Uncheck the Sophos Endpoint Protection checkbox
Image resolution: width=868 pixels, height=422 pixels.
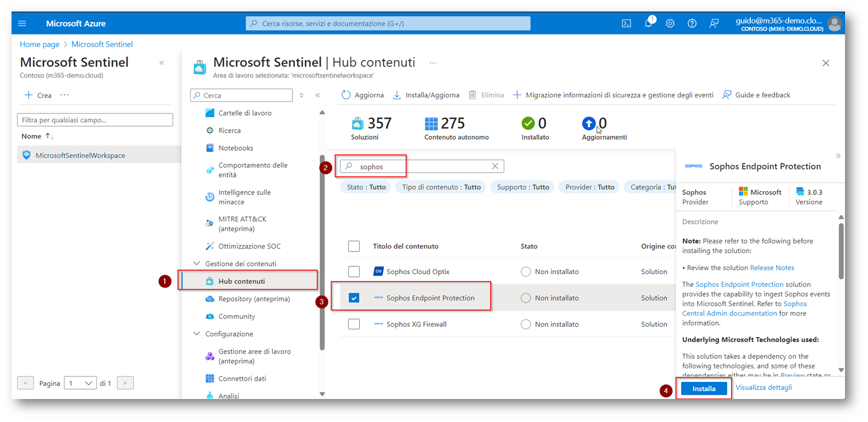[x=354, y=298]
